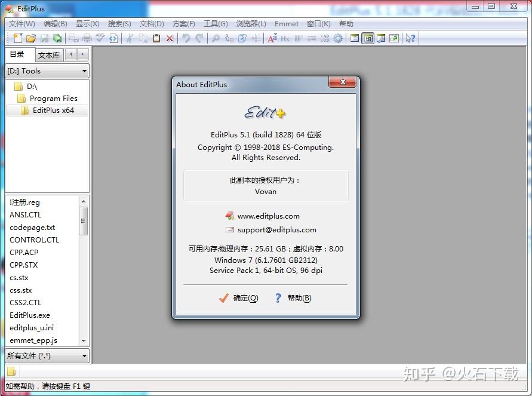Open the 所有文件 (*.*) filter dropdown
Image resolution: width=532 pixels, height=396 pixels.
coord(47,356)
